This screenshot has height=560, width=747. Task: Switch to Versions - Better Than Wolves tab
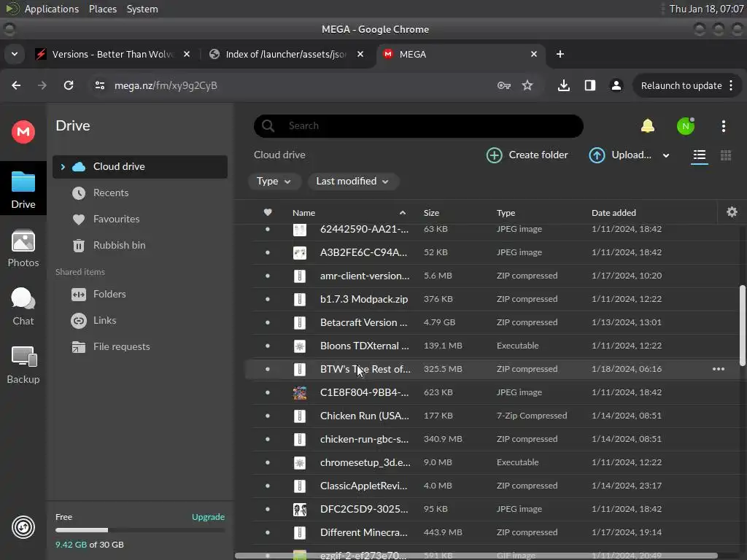tap(113, 54)
